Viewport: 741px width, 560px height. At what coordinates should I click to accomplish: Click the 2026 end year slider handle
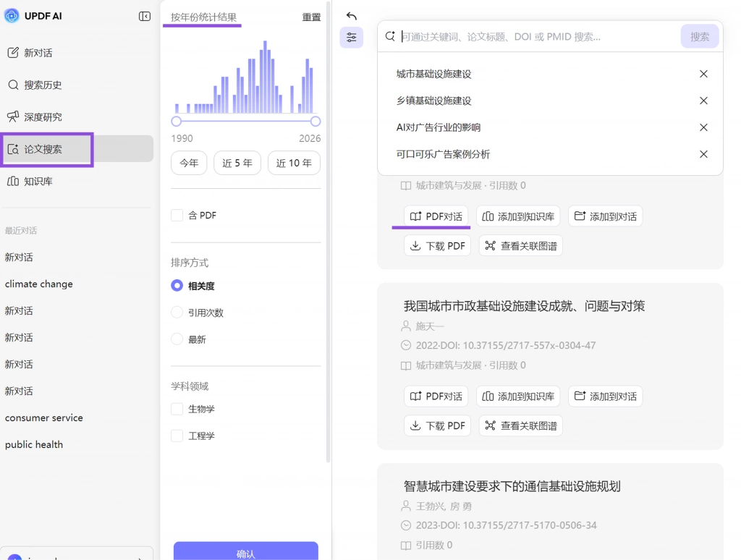(x=316, y=122)
